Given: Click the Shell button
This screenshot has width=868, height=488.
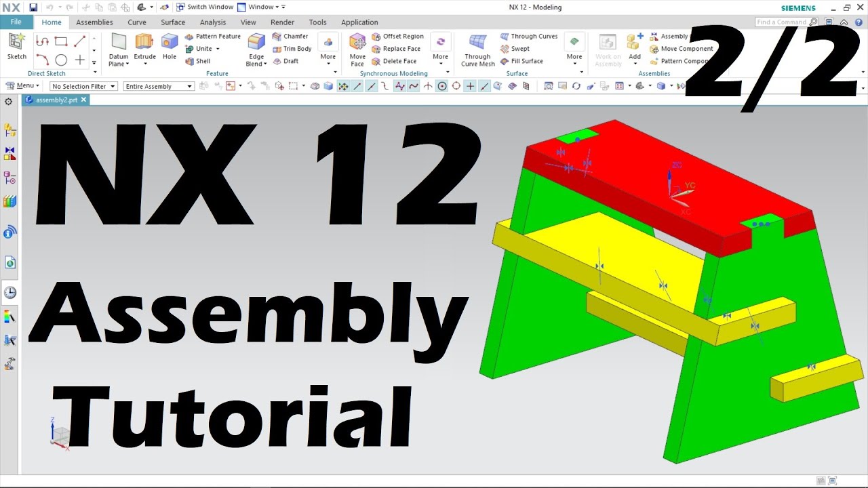Looking at the screenshot, I should pyautogui.click(x=197, y=61).
